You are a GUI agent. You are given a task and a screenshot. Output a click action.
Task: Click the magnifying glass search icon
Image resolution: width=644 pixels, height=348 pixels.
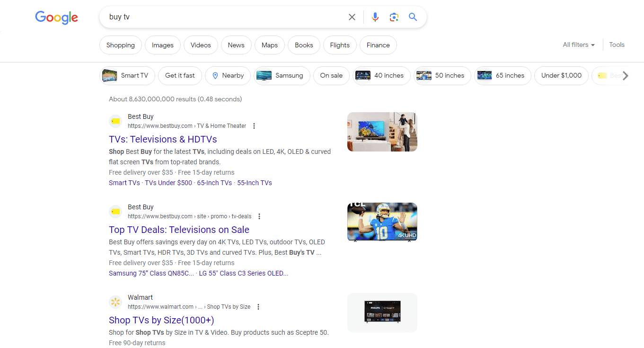pyautogui.click(x=413, y=17)
